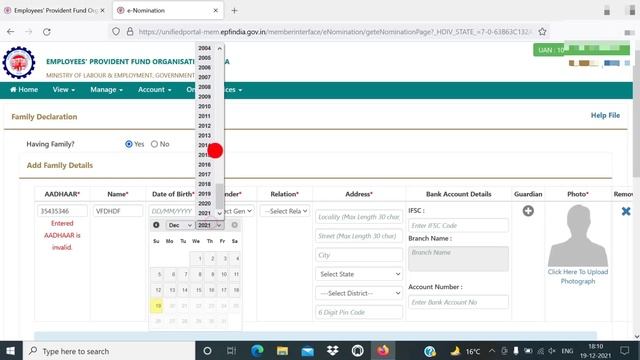Expand the Account menu
Screen dimensions: 640x360
click(155, 90)
